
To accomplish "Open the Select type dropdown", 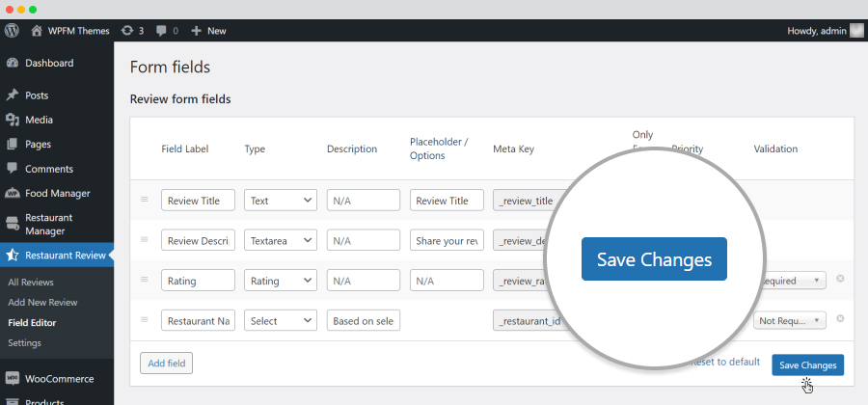I will click(x=281, y=321).
